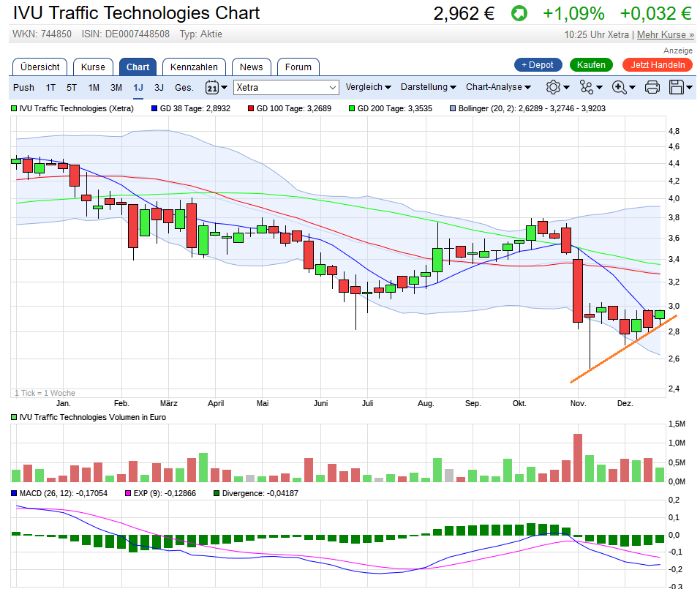Click the green Kaufen button
The image size is (700, 589).
pos(591,64)
